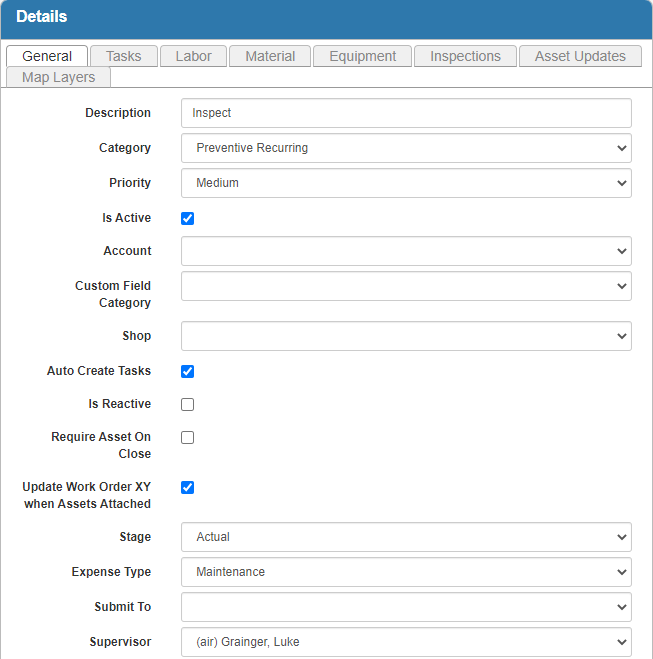The image size is (653, 659).
Task: Open the Labor tab
Action: click(193, 56)
